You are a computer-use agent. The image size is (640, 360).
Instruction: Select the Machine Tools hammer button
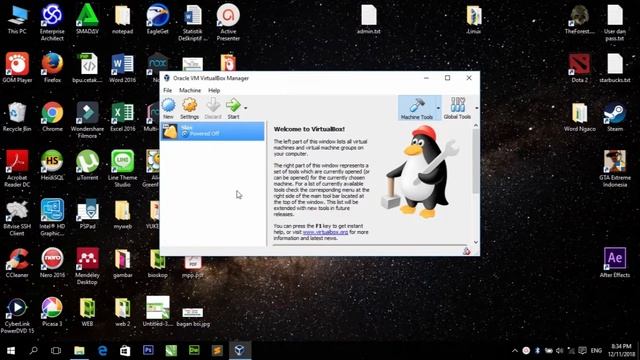coord(417,108)
